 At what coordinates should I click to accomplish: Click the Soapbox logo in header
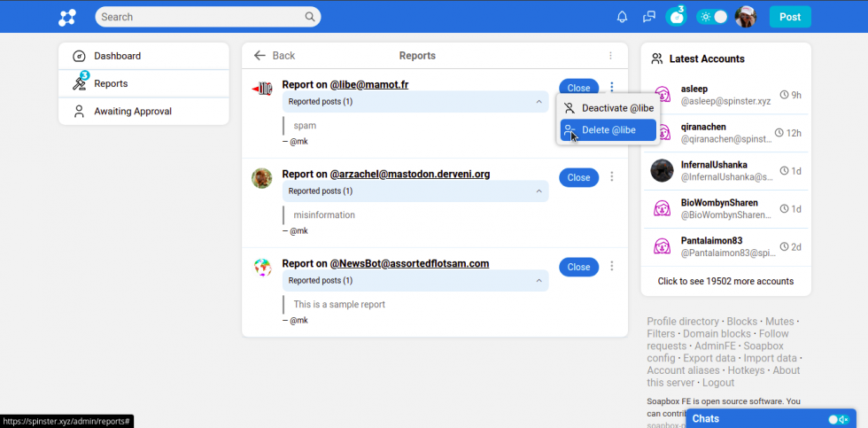67,17
